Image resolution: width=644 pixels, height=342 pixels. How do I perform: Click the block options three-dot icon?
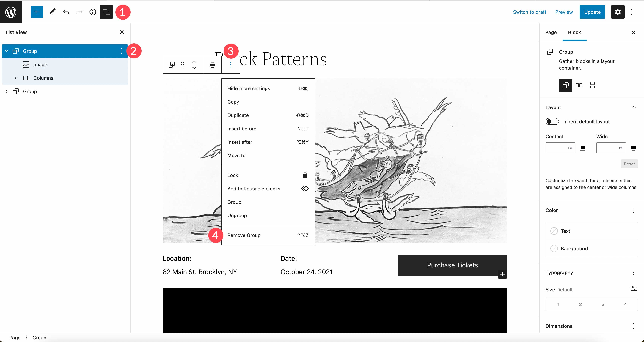pyautogui.click(x=230, y=65)
